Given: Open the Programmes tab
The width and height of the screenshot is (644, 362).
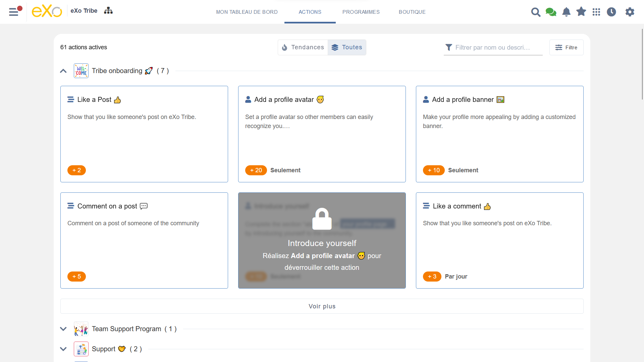Looking at the screenshot, I should (x=361, y=12).
